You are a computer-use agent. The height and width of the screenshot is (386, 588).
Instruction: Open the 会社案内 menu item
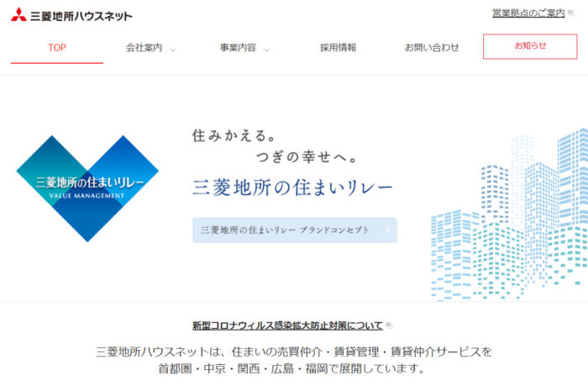(x=144, y=48)
